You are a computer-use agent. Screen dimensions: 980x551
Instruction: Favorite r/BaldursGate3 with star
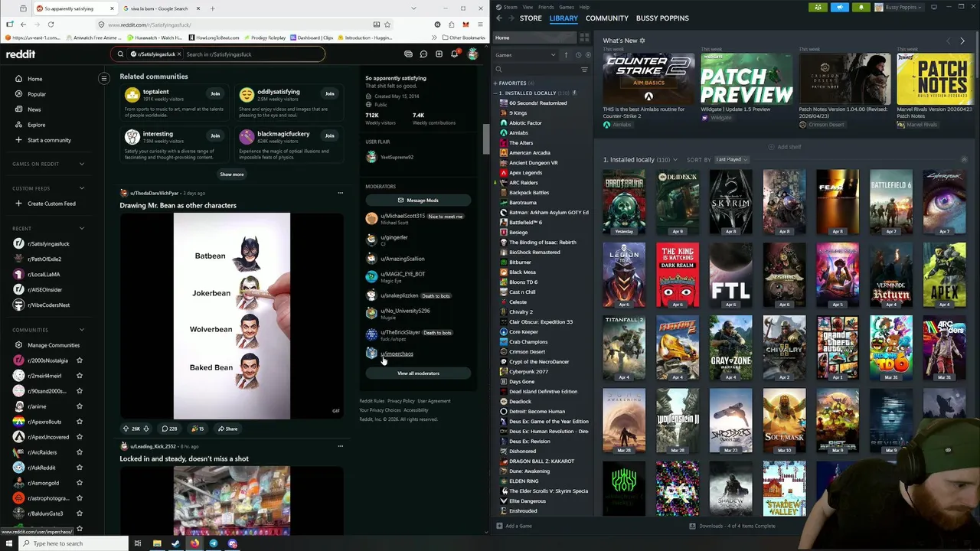(x=79, y=514)
